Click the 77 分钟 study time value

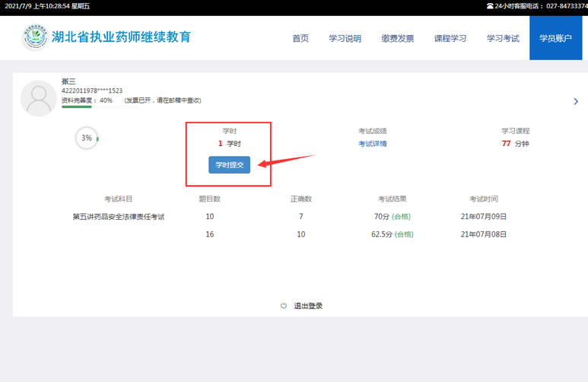click(x=515, y=144)
